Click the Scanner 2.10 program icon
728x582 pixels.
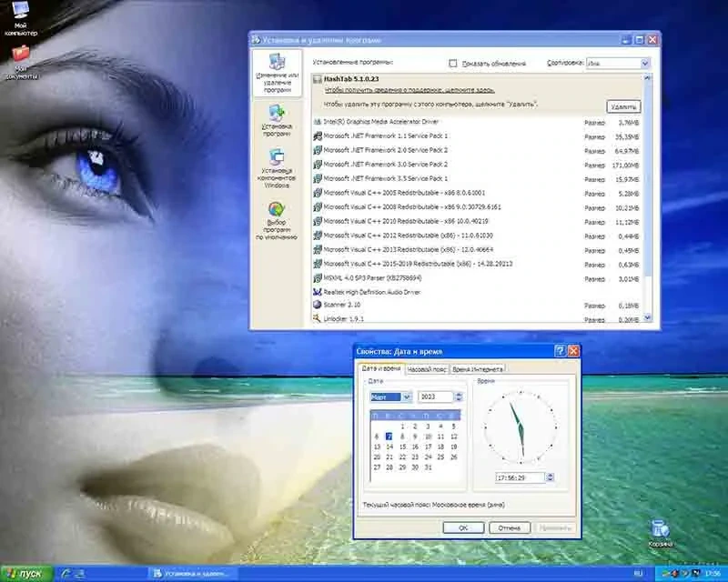tap(318, 305)
